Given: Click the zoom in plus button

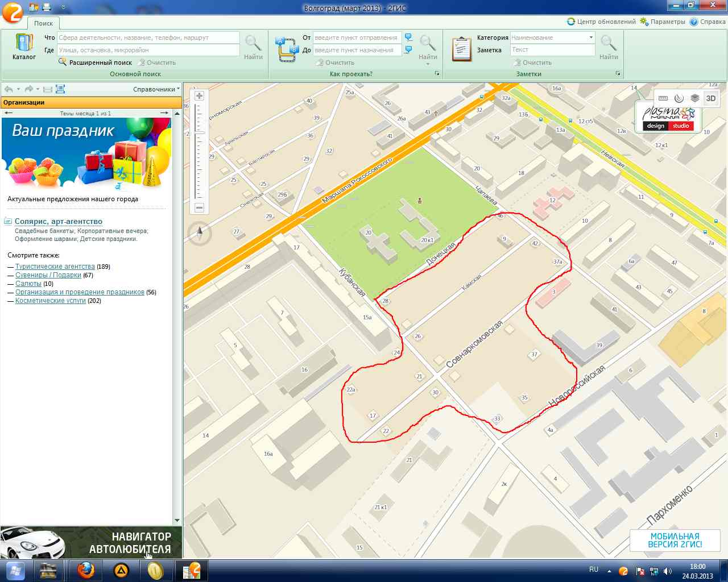Looking at the screenshot, I should point(199,96).
